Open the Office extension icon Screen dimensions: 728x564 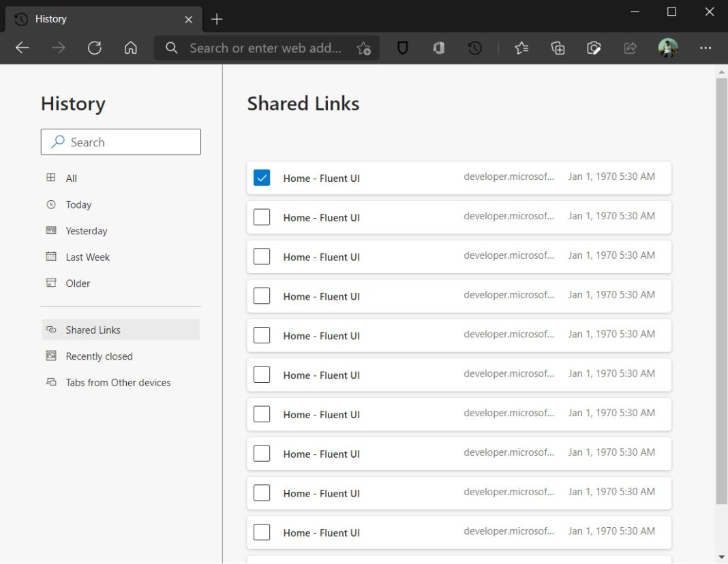click(x=438, y=48)
